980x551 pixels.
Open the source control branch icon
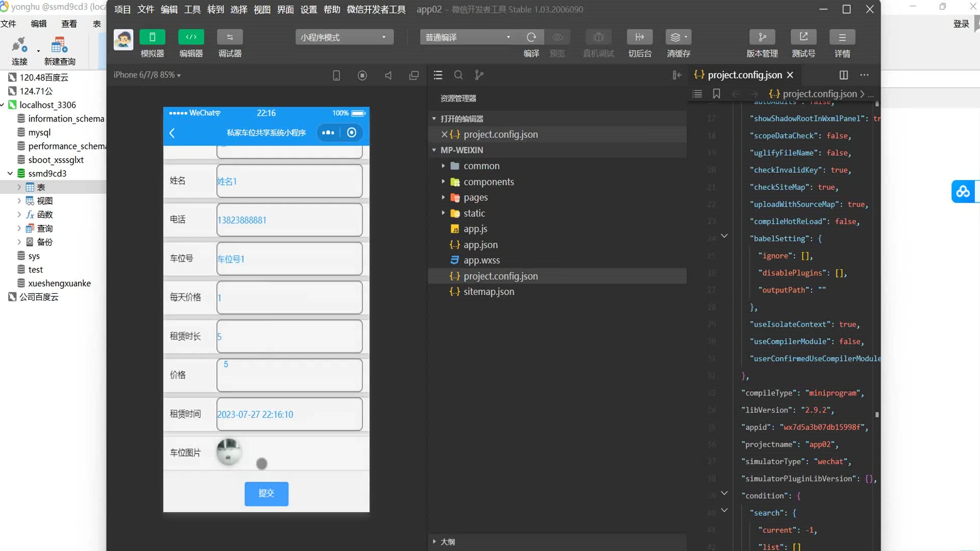coord(479,75)
